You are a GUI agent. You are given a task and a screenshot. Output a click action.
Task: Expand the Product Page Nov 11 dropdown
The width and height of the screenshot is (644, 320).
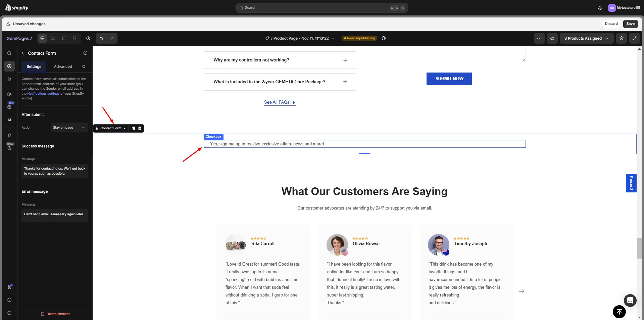click(333, 38)
